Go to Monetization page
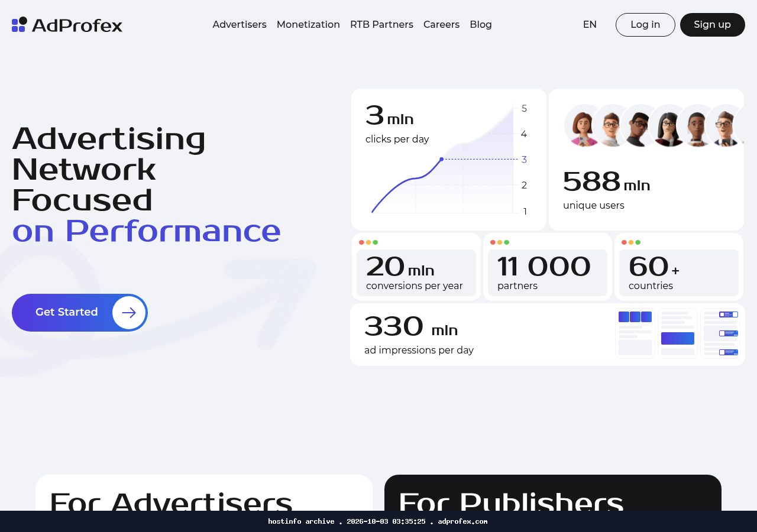 [308, 25]
